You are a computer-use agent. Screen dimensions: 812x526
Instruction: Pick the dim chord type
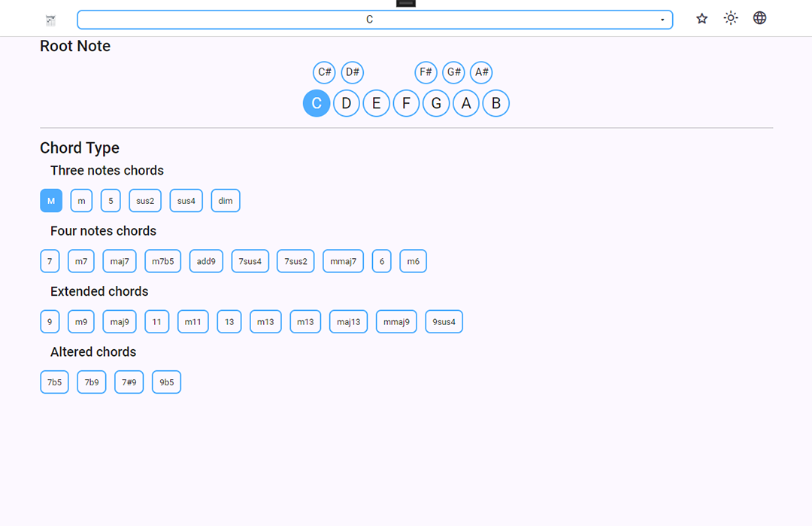(226, 201)
